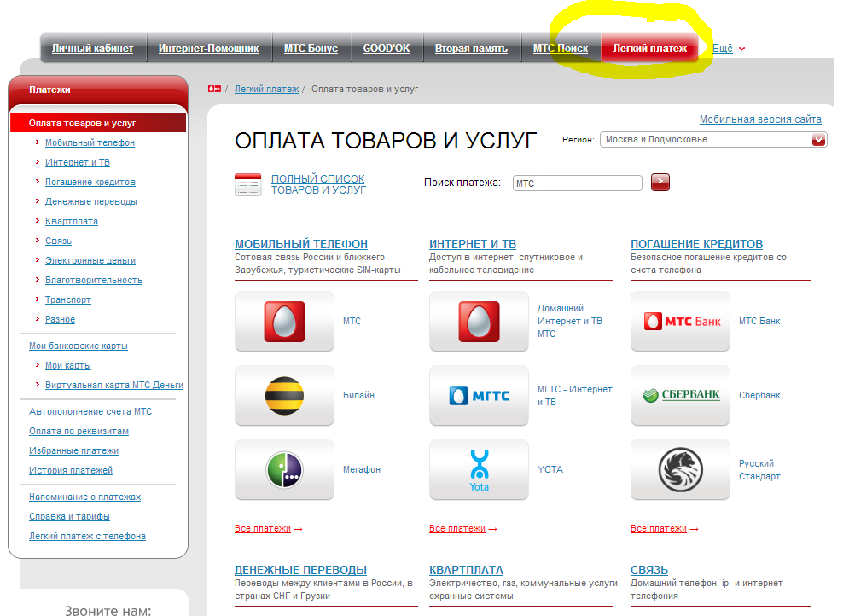Click Мои карты link
The width and height of the screenshot is (849, 616).
pos(68,365)
